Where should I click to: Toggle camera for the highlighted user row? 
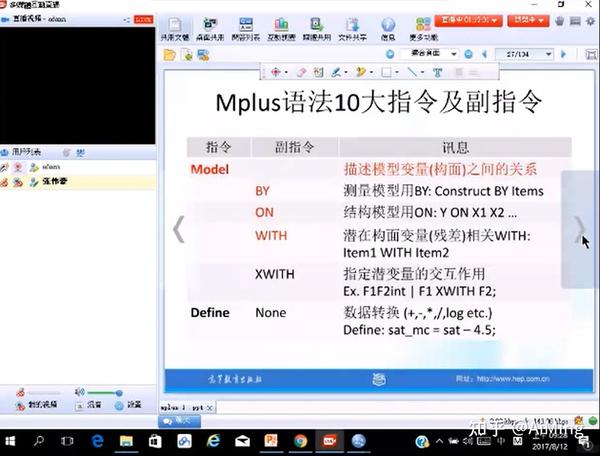(x=18, y=182)
